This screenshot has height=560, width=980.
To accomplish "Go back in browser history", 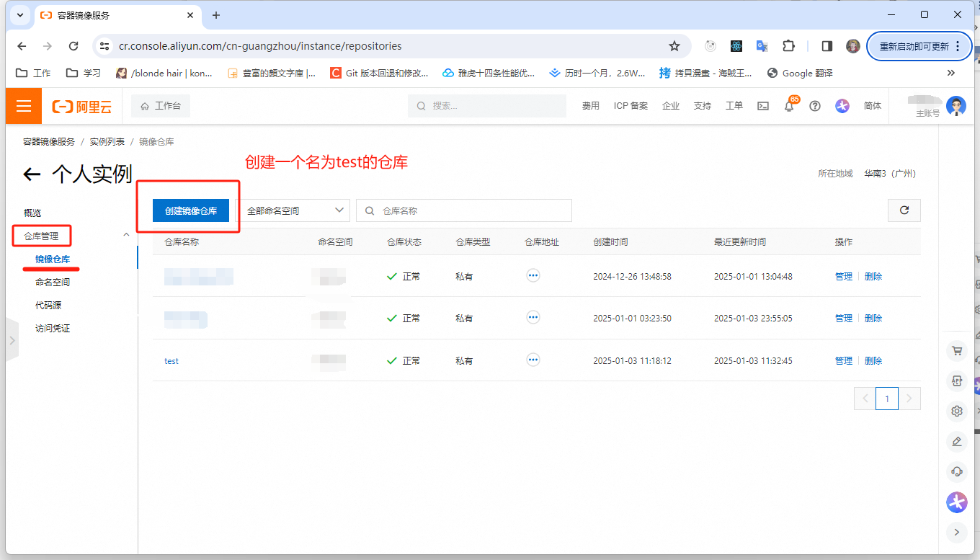I will 22,46.
